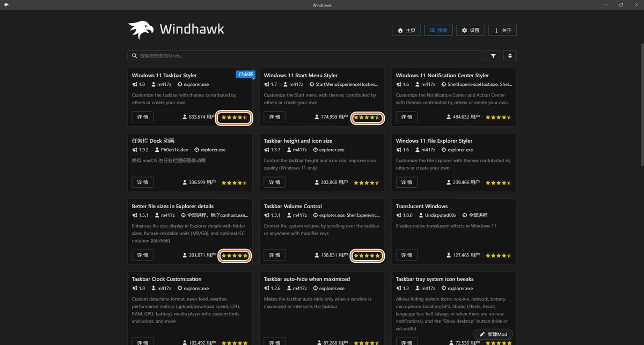Image resolution: width=644 pixels, height=345 pixels.
Task: Click the title "Taskbar tray system icon tweaks"
Action: (x=435, y=279)
